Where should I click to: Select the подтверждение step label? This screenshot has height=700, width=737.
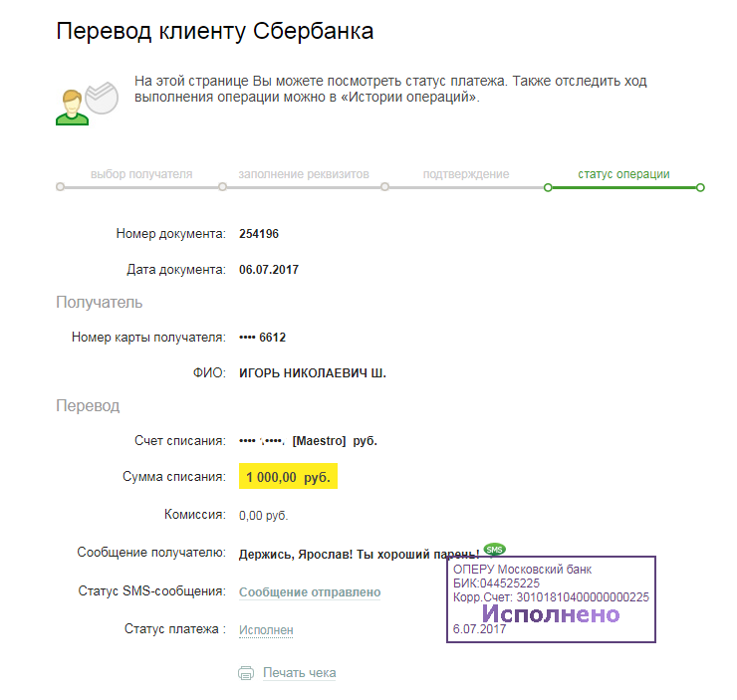click(x=466, y=174)
